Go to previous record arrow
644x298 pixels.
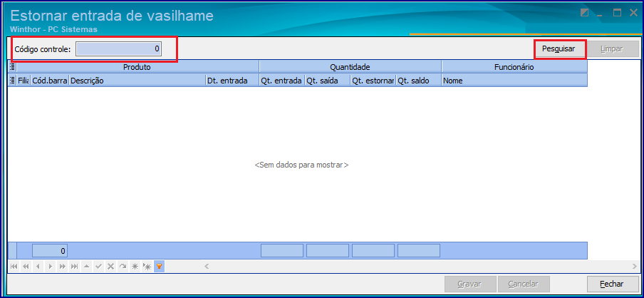coord(38,267)
